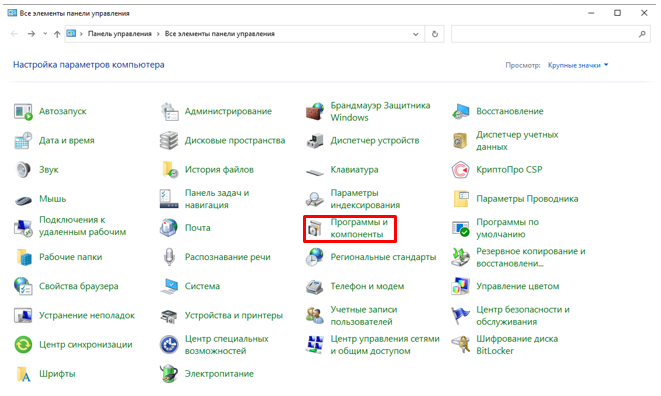This screenshot has height=396, width=661.
Task: Refresh the Control Panel view
Action: (435, 34)
